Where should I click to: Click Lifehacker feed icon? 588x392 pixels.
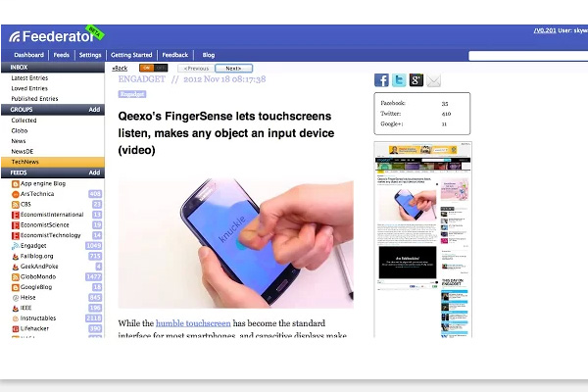tap(16, 329)
